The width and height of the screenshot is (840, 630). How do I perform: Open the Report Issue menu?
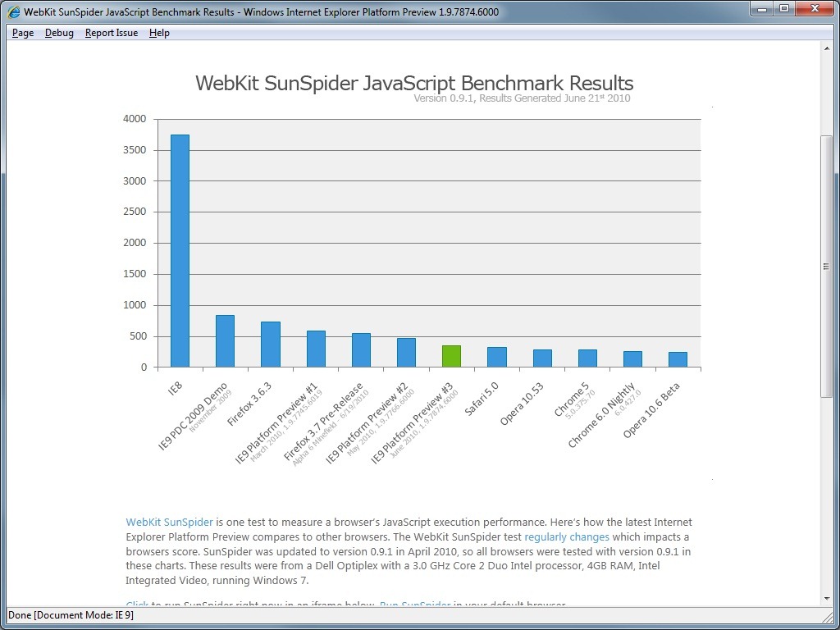(112, 33)
